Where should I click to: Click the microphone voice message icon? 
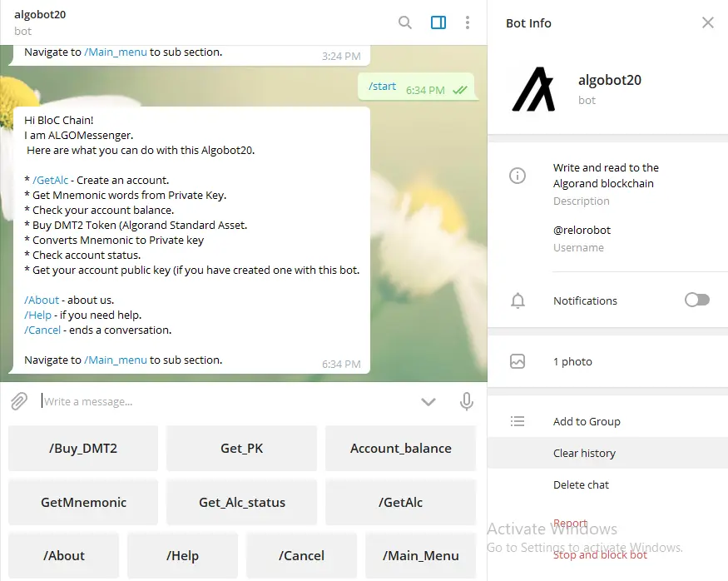tap(467, 401)
